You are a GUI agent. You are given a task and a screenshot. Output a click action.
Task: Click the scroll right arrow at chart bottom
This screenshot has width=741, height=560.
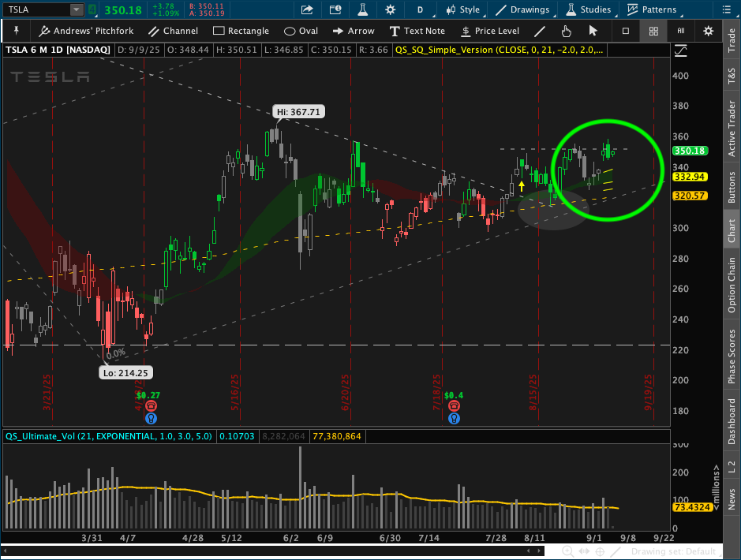coord(539,551)
